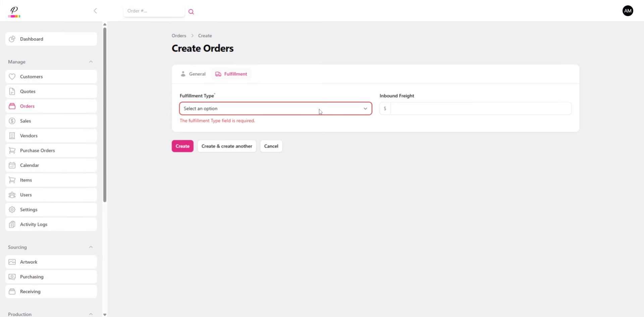This screenshot has width=644, height=317.
Task: Collapse the Sourcing section
Action: 91,247
